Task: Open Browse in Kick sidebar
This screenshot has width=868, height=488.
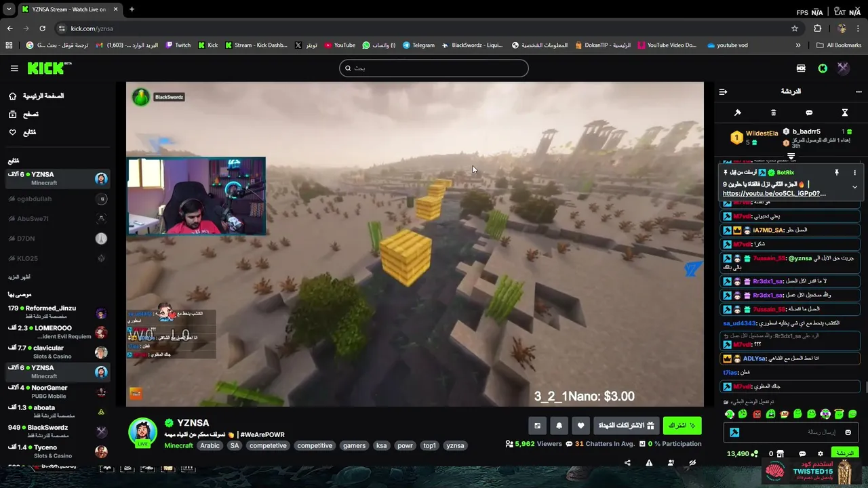Action: 24,114
